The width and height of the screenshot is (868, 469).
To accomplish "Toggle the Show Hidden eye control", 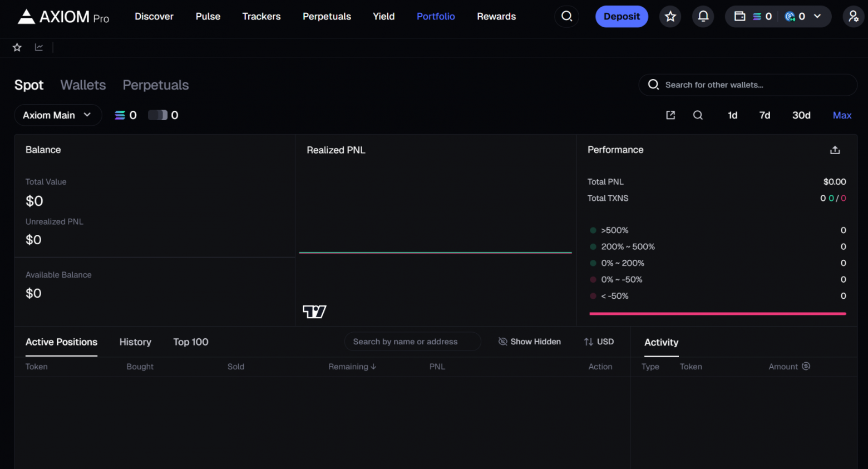I will [529, 342].
